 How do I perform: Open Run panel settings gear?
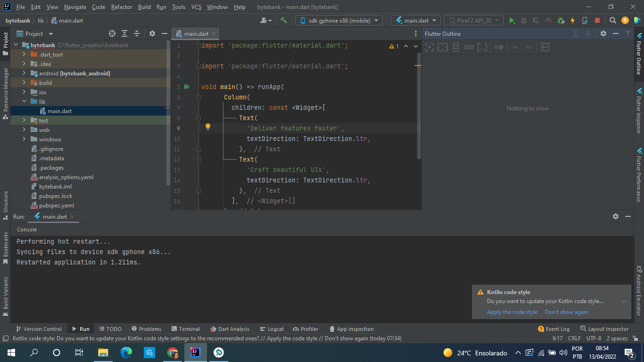point(616,216)
